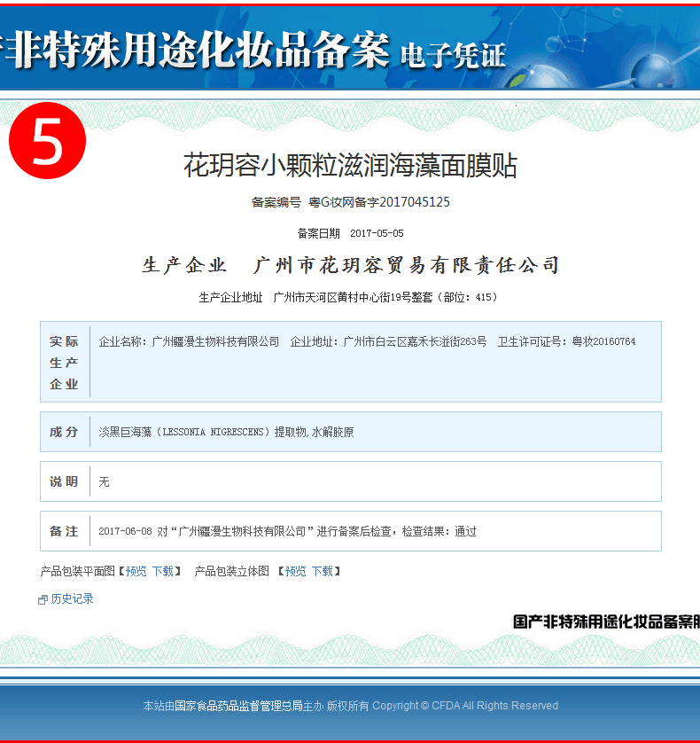This screenshot has height=743, width=700.
Task: Select company name 广州市花玥容贸易有限责任公司
Action: click(407, 265)
